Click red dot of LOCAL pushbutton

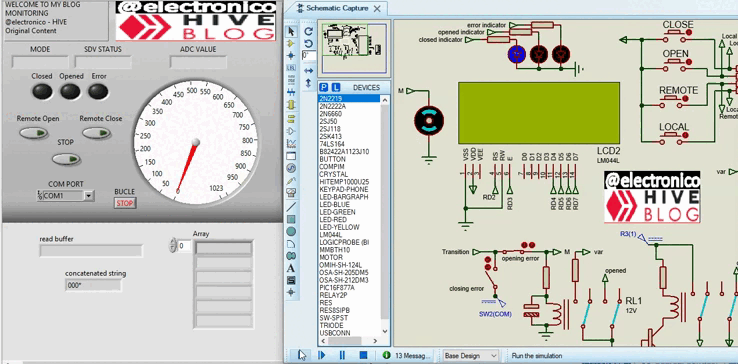(x=685, y=135)
